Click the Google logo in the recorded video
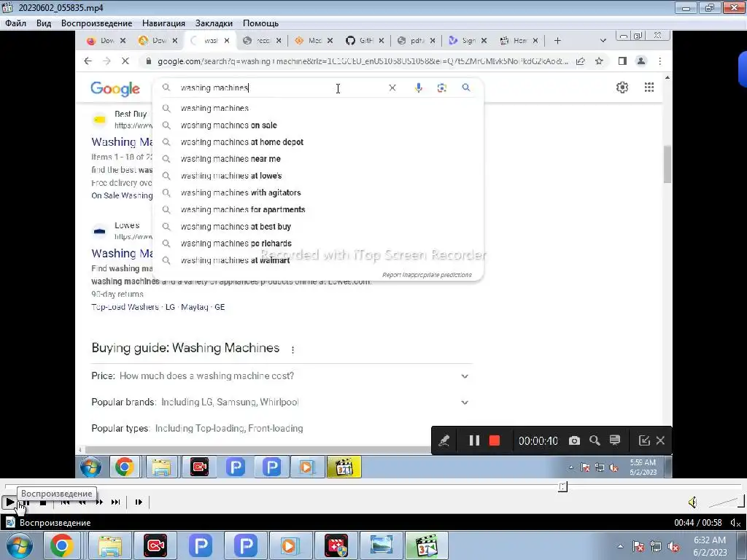The width and height of the screenshot is (747, 560). pyautogui.click(x=115, y=88)
